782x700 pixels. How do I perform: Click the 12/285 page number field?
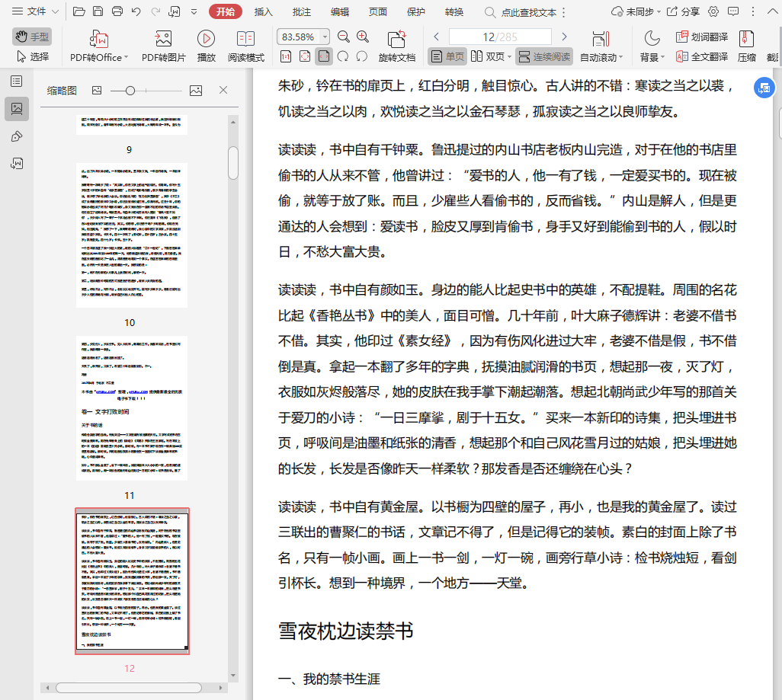point(500,37)
